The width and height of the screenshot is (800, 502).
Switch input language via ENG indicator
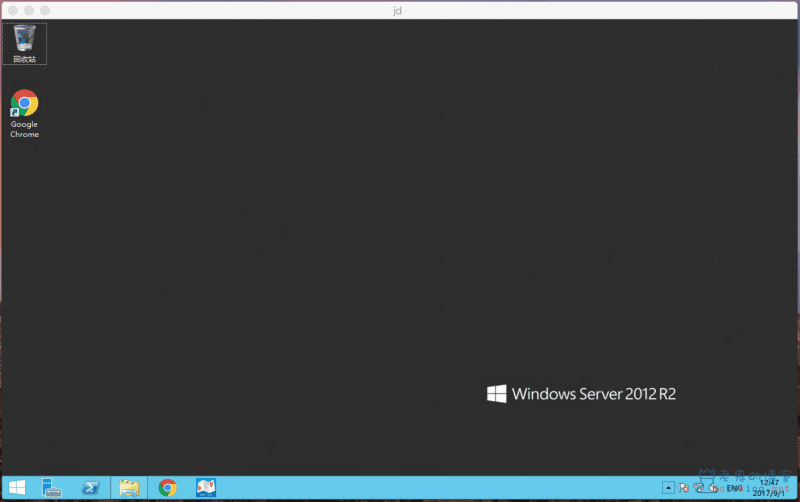[x=734, y=488]
